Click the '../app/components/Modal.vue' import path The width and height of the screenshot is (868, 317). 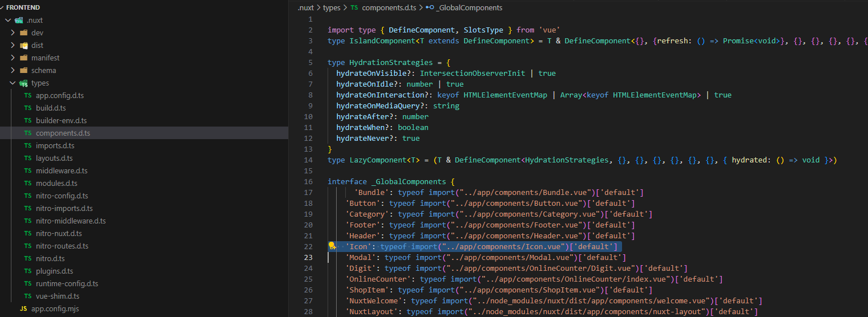coord(511,257)
